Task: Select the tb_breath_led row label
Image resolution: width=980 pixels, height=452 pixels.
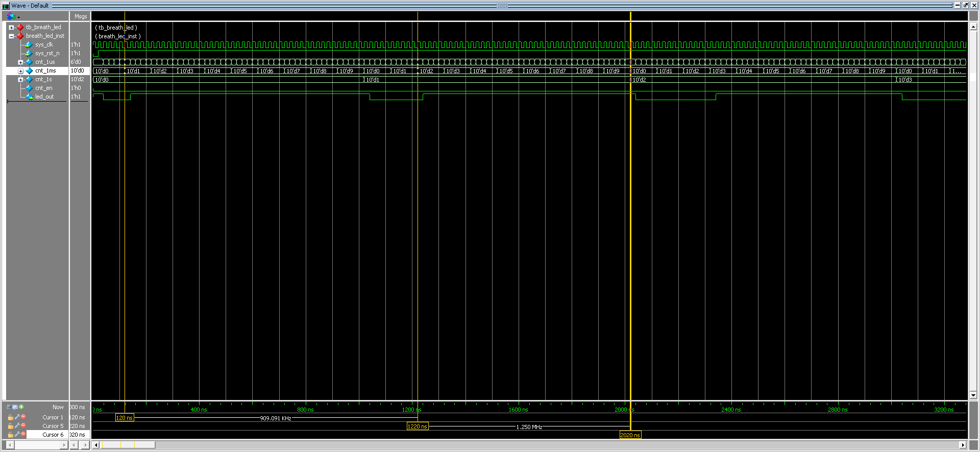Action: coord(43,28)
